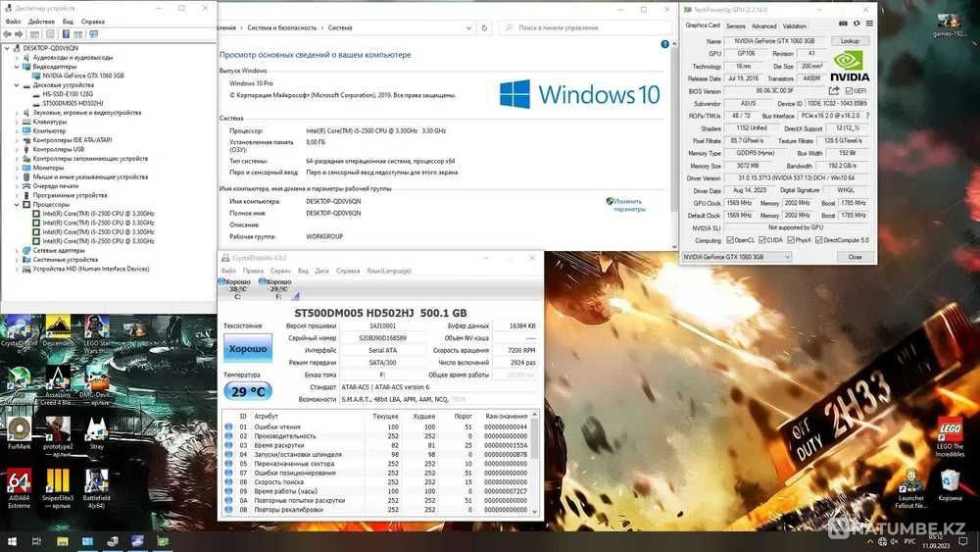
Task: Open LEGO The Incredibles desktop shortcut
Action: (950, 438)
